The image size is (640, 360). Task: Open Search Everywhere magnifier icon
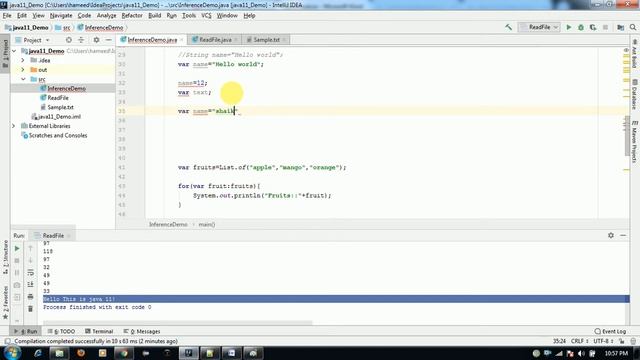tap(633, 27)
